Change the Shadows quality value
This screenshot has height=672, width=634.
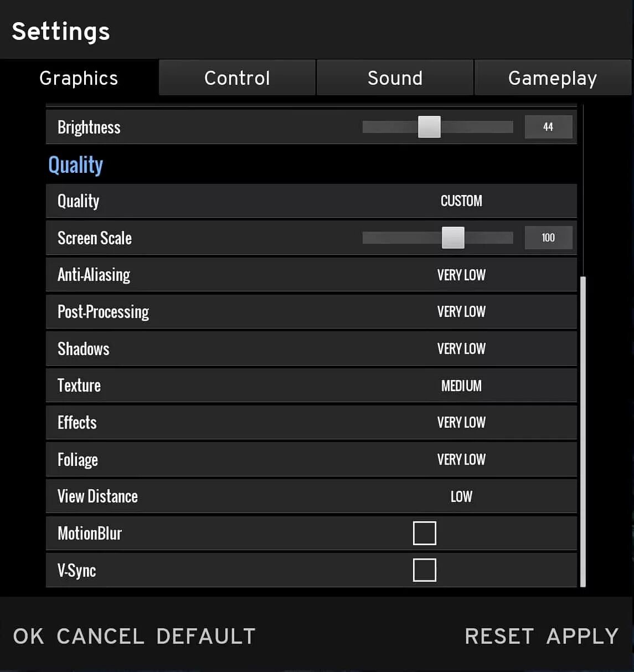461,349
